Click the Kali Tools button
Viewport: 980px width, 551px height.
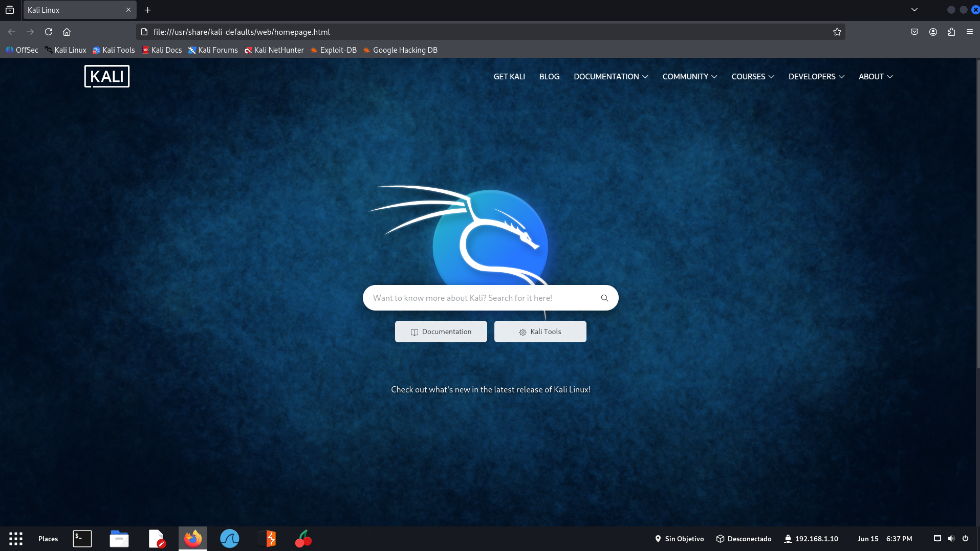pos(540,332)
